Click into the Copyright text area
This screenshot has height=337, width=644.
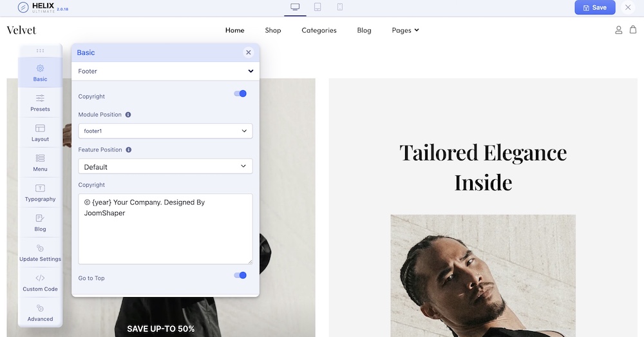pyautogui.click(x=166, y=229)
